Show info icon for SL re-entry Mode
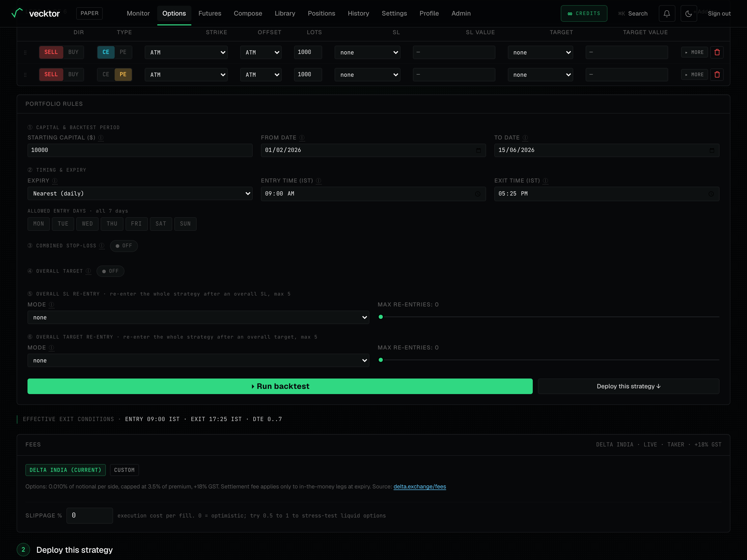The width and height of the screenshot is (747, 560). click(x=51, y=305)
